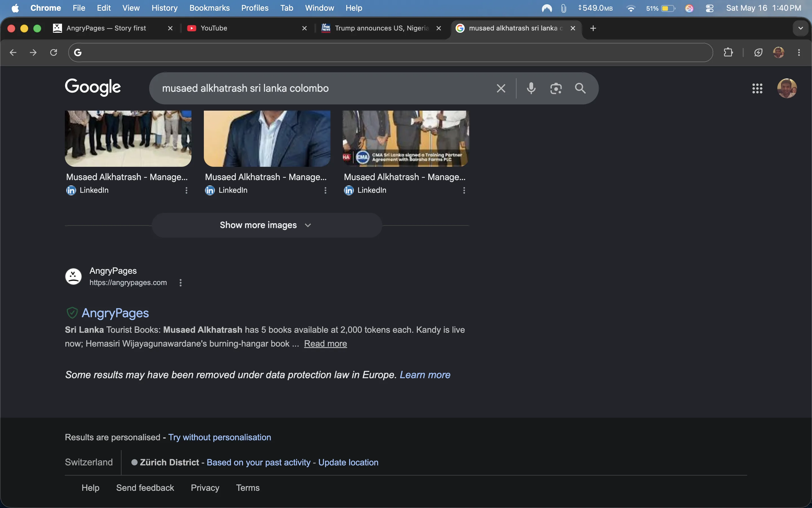Click Update location link

coord(348,463)
